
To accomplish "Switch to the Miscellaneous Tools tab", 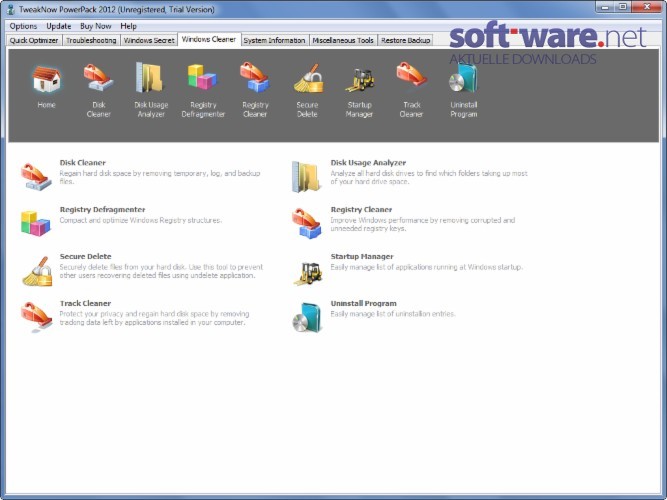I will [x=343, y=40].
